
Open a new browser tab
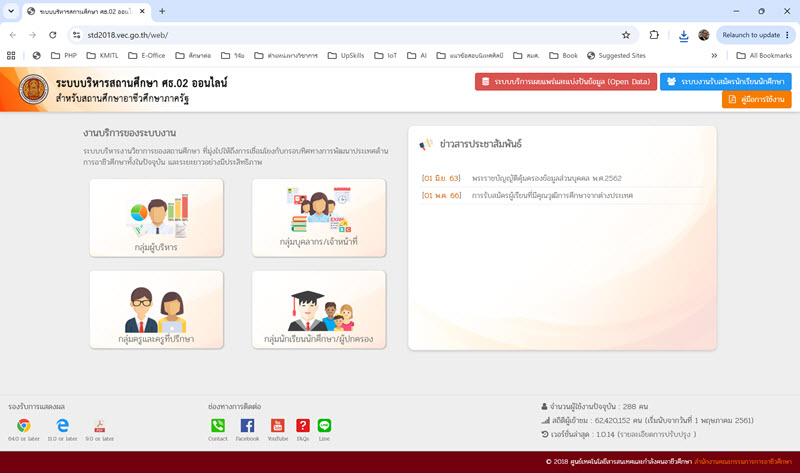point(162,11)
